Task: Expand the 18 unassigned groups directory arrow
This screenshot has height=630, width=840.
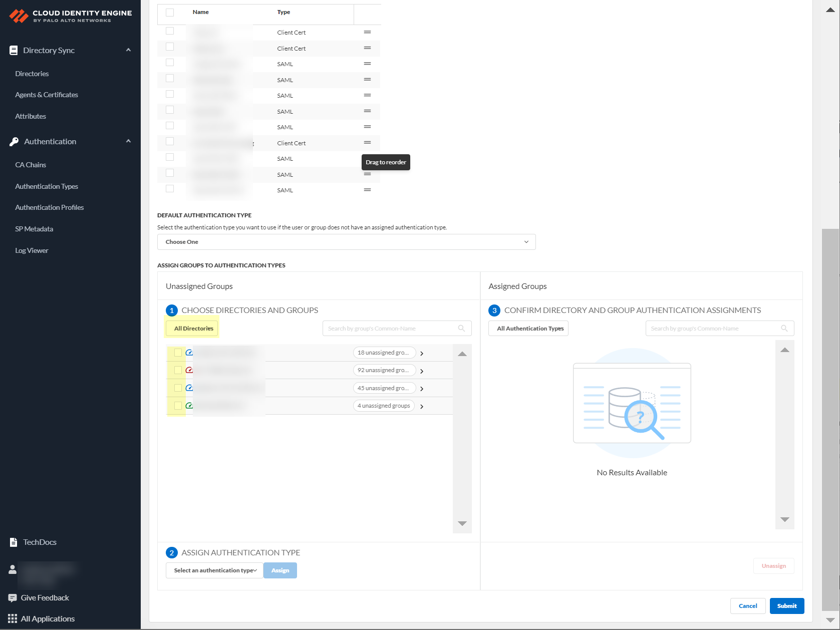Action: click(x=422, y=354)
